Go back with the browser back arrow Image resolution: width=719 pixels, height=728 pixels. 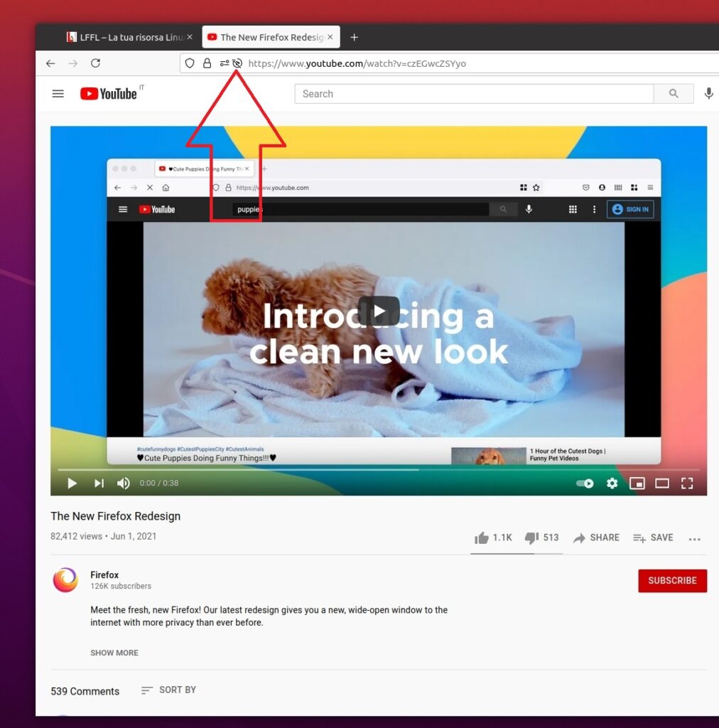pos(50,63)
